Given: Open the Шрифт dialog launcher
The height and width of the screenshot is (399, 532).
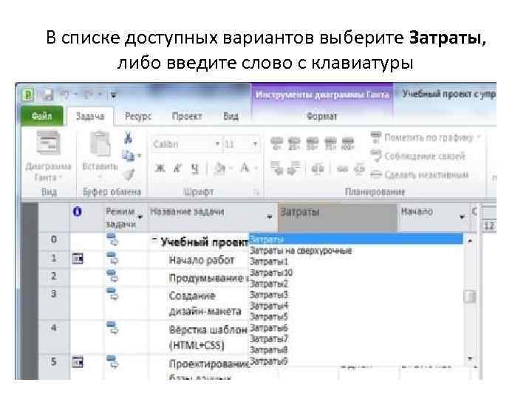Looking at the screenshot, I should [257, 192].
